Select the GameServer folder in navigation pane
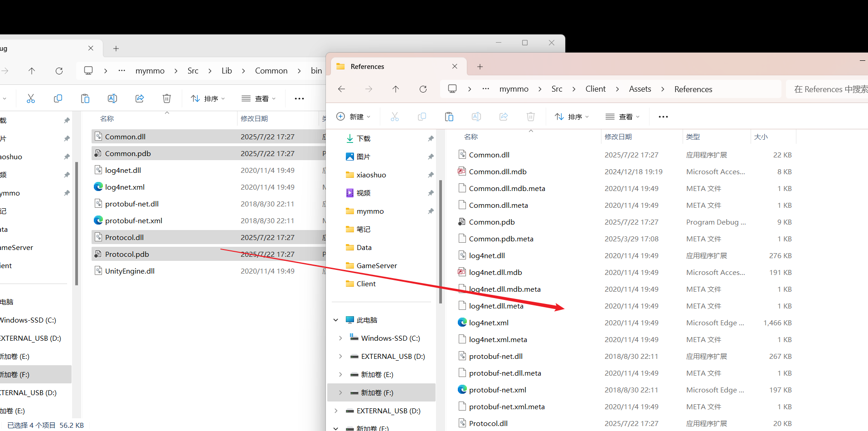This screenshot has height=431, width=868. coord(376,265)
